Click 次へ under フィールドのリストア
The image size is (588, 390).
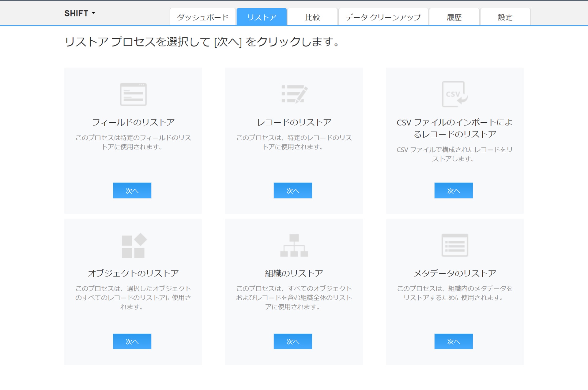click(x=132, y=190)
